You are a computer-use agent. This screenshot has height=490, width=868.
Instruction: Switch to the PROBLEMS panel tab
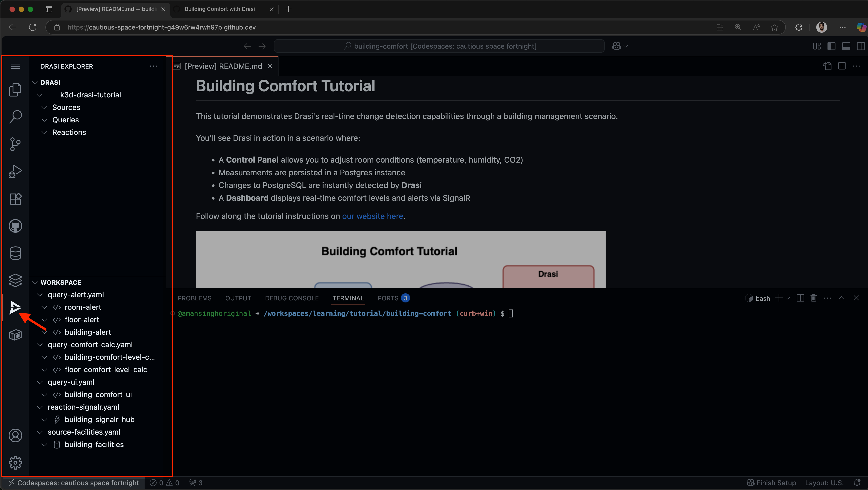195,298
